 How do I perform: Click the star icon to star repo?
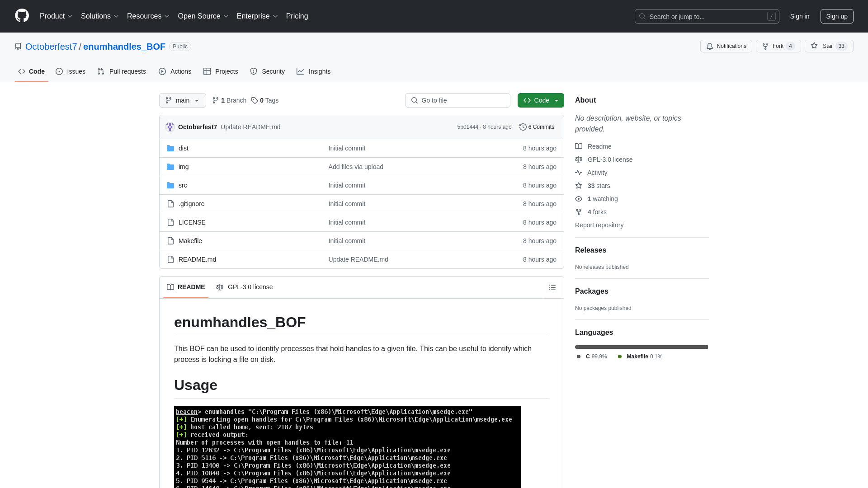[x=814, y=46]
